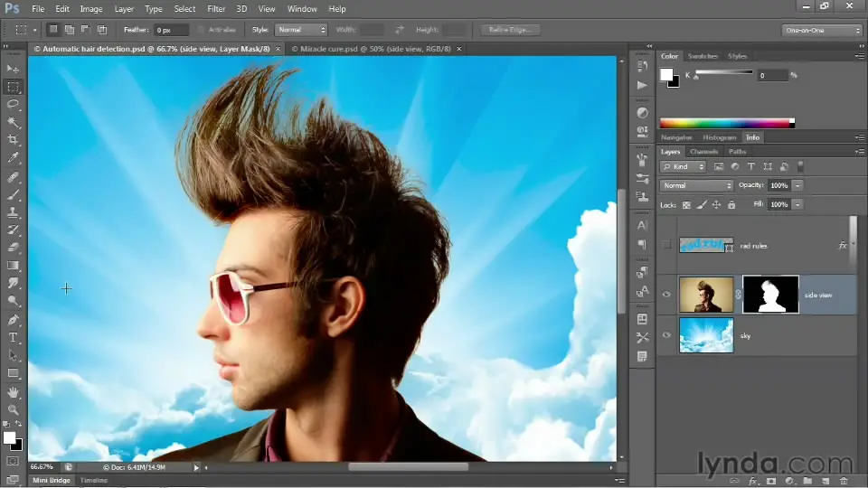Image resolution: width=868 pixels, height=488 pixels.
Task: Activate the Hand tool
Action: pos(14,392)
